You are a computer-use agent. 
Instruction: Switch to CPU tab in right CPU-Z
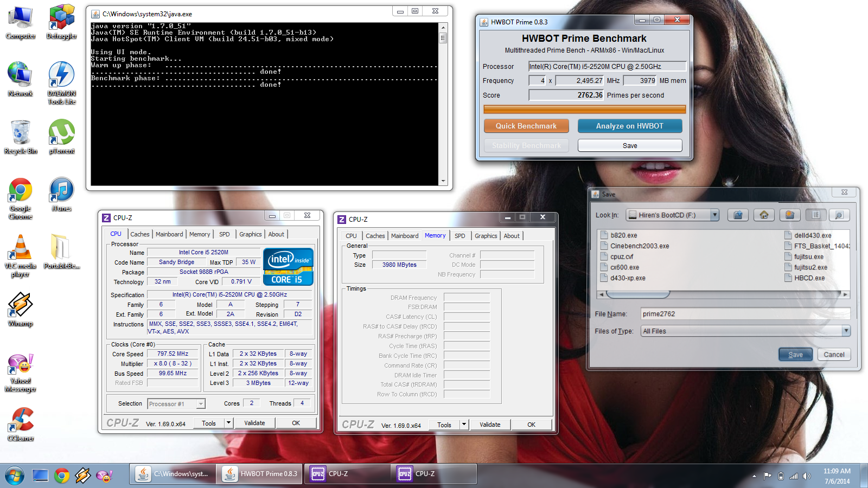pos(352,236)
